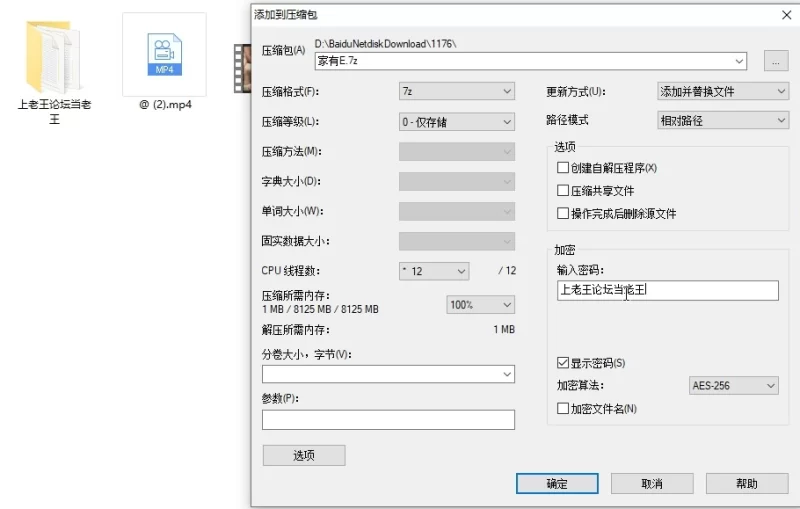Click the disabled 单词大小 dropdown
The width and height of the screenshot is (800, 509).
[457, 212]
